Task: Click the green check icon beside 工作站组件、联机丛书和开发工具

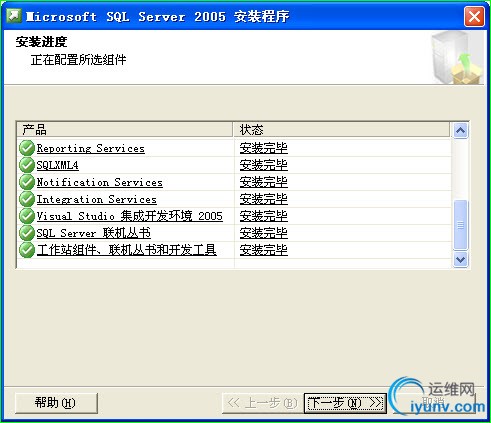Action: 27,250
